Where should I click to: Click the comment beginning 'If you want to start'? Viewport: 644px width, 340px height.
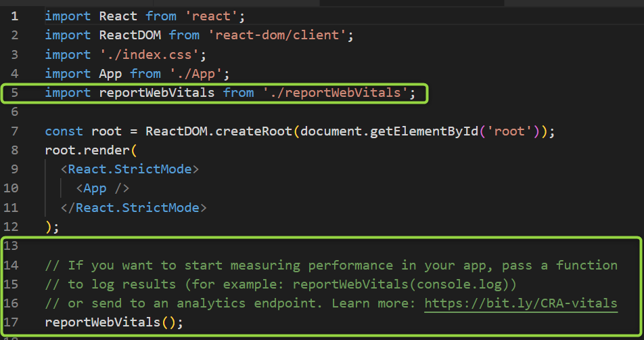[331, 265]
